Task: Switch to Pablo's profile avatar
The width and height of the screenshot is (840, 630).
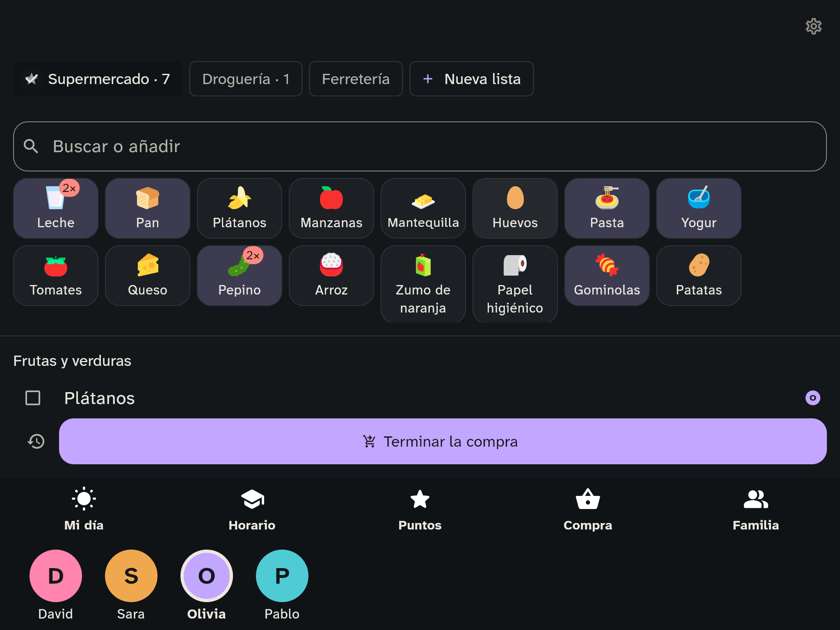Action: tap(282, 576)
